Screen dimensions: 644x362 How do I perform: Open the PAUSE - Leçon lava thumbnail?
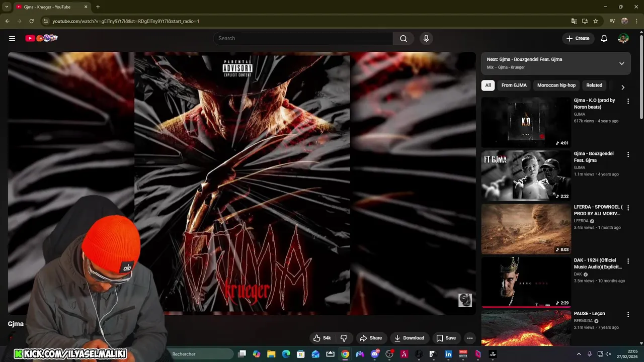pos(526,328)
